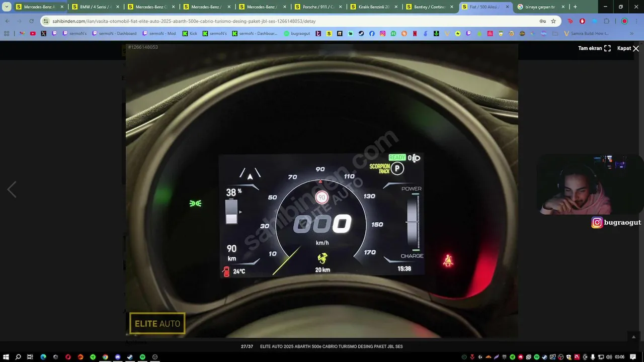The width and height of the screenshot is (644, 362).
Task: Click the ELITE AUTO listing caption
Action: [331, 346]
